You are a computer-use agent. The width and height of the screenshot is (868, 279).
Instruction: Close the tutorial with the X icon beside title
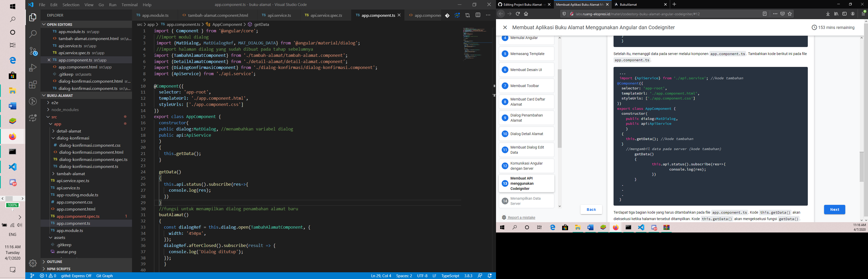tap(505, 28)
